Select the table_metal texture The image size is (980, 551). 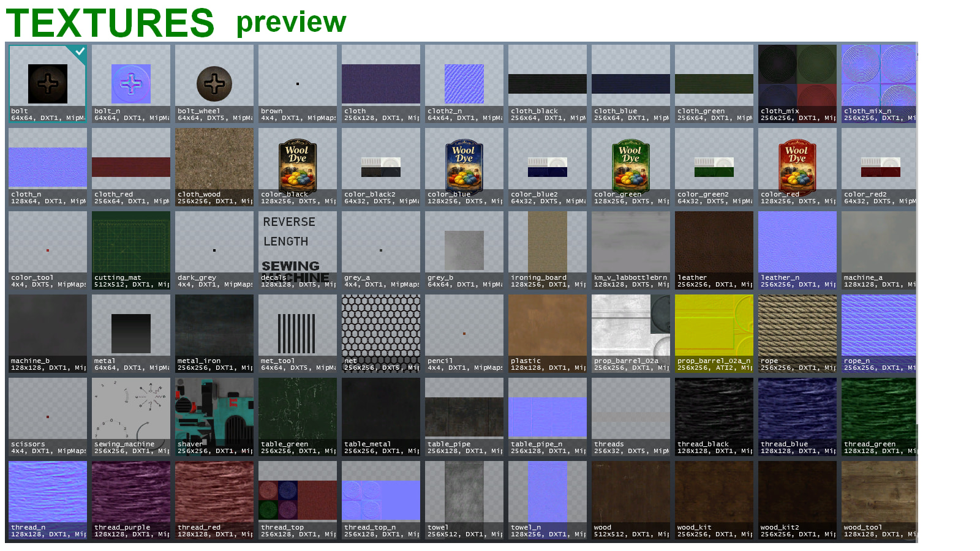click(x=381, y=417)
